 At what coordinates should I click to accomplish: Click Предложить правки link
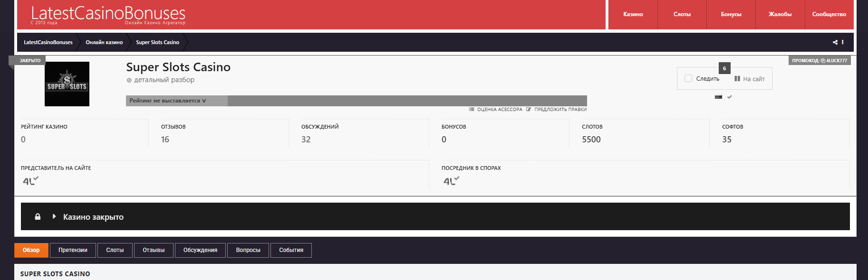pyautogui.click(x=560, y=110)
